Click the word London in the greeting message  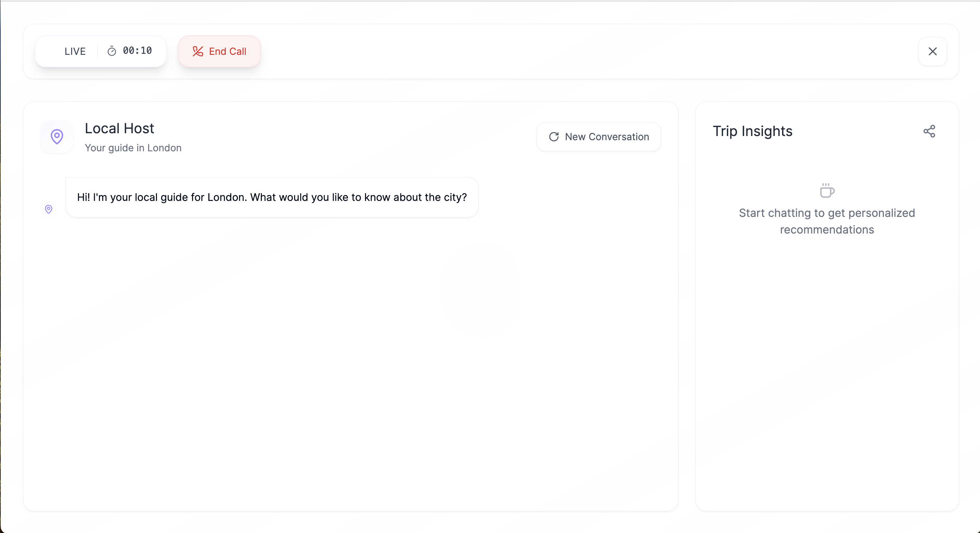point(226,197)
